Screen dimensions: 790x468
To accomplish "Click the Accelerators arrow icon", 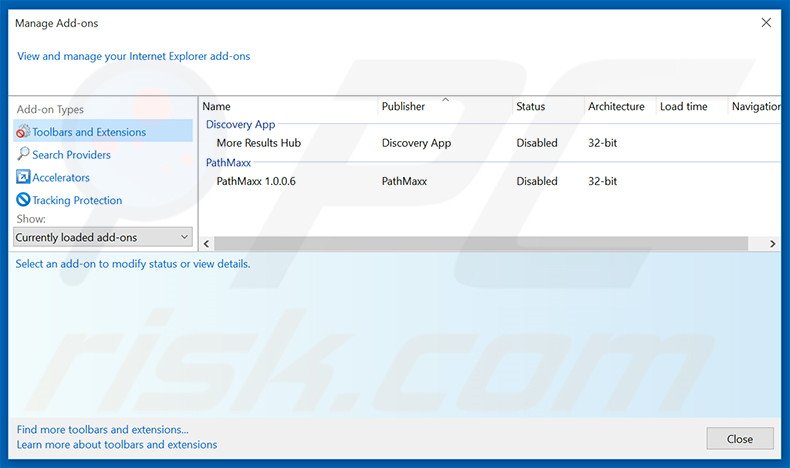I will click(23, 177).
